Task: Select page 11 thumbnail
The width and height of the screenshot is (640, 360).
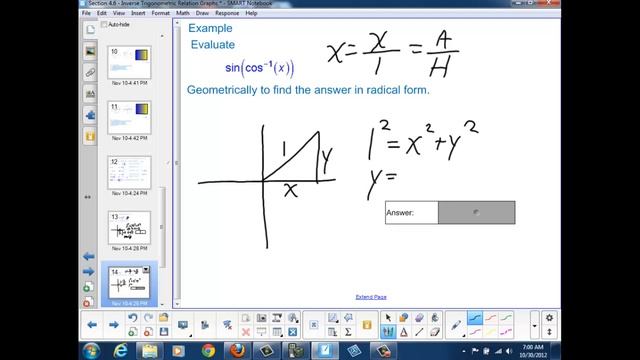Action: [x=129, y=118]
